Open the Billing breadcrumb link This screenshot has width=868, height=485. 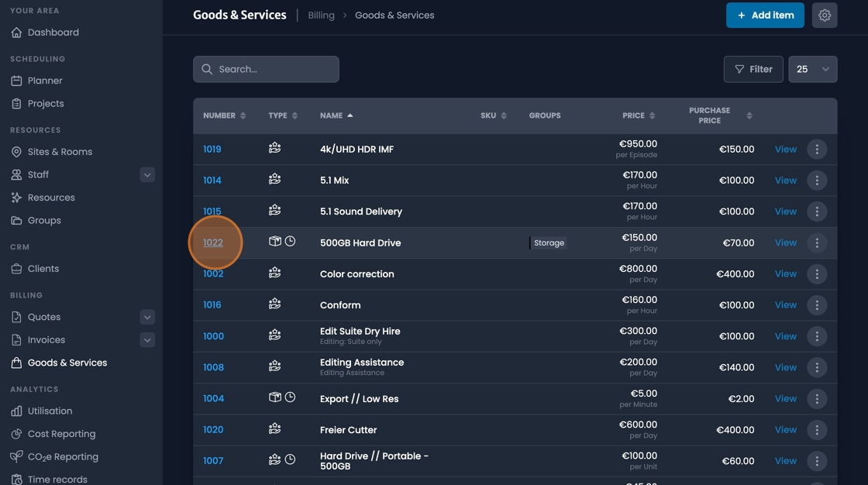tap(321, 15)
